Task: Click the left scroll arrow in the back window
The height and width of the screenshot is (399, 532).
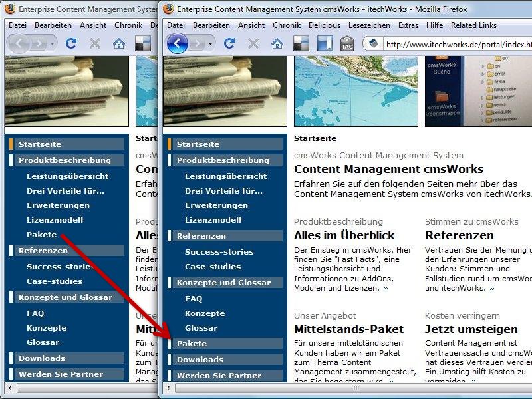Action: (10, 388)
